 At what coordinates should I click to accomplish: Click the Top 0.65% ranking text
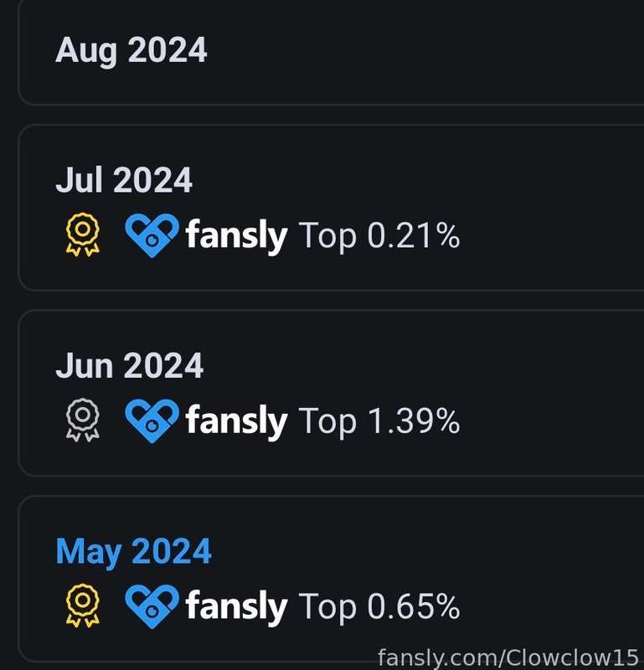point(379,606)
